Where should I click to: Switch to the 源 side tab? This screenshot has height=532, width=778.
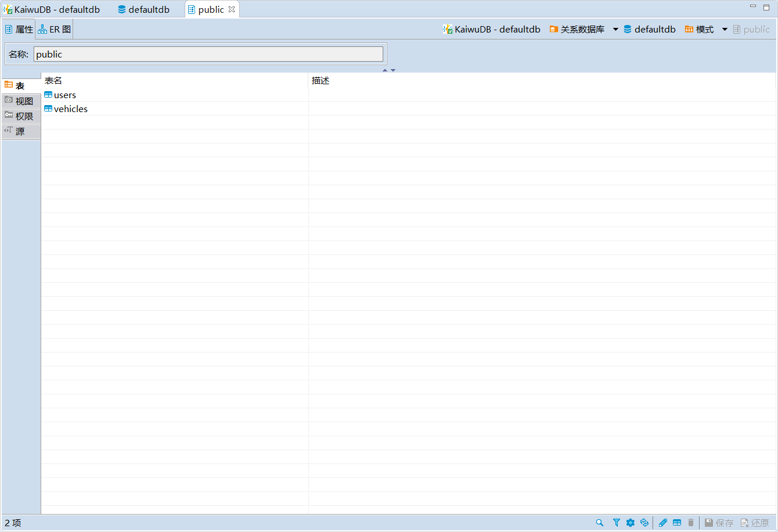pyautogui.click(x=21, y=131)
